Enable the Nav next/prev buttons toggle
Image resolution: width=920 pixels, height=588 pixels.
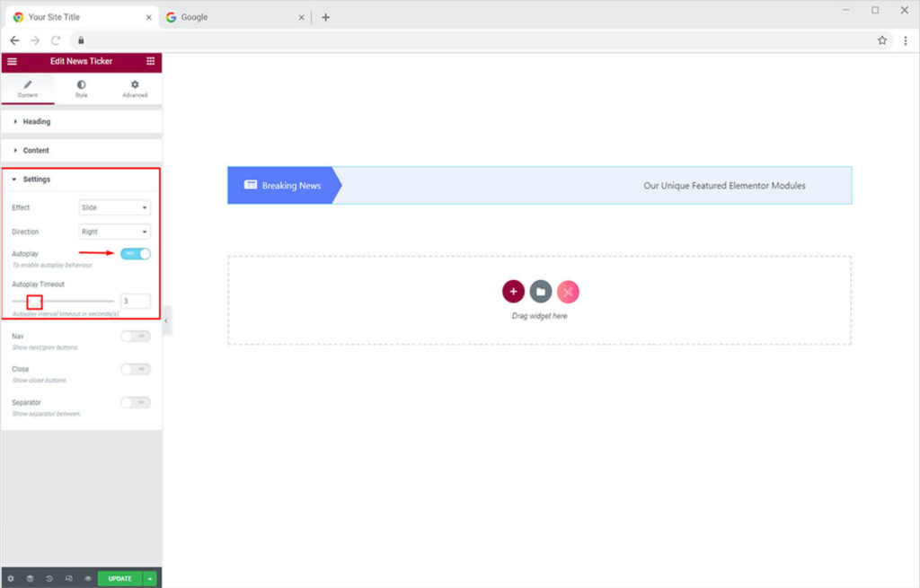(x=136, y=337)
